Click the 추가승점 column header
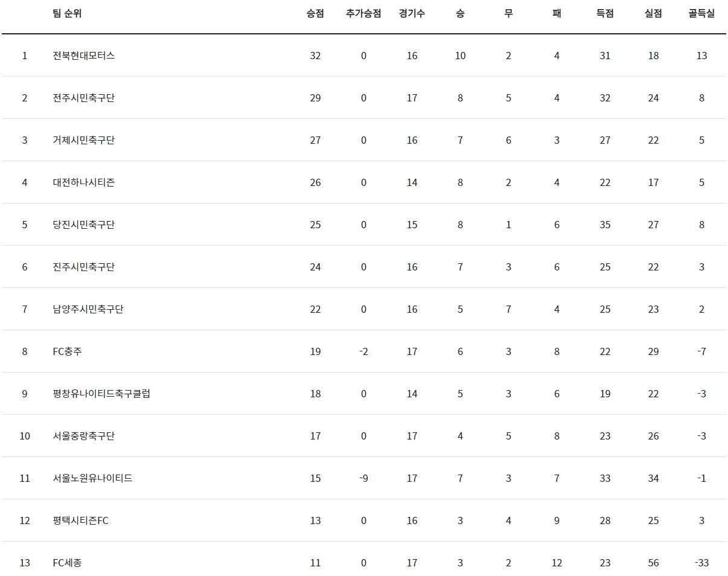Viewport: 728px width, 576px height. point(363,13)
